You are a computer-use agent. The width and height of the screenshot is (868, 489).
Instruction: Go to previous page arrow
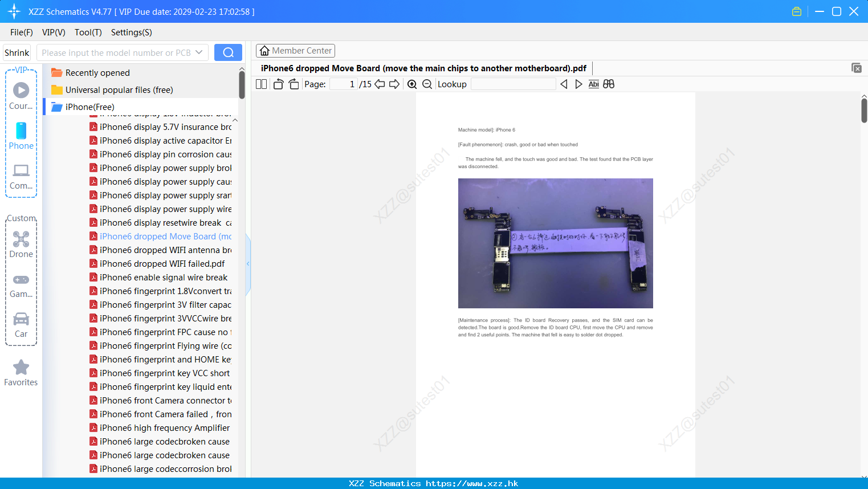(x=380, y=84)
